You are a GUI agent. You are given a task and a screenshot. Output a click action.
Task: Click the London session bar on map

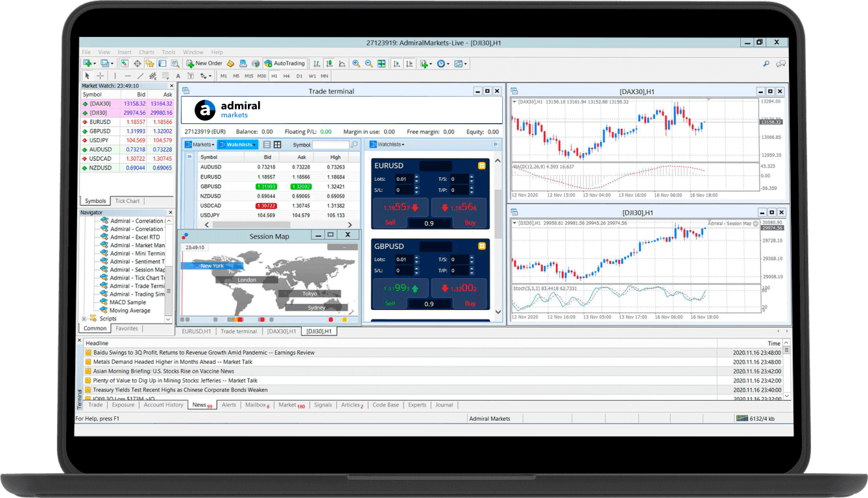click(x=247, y=279)
